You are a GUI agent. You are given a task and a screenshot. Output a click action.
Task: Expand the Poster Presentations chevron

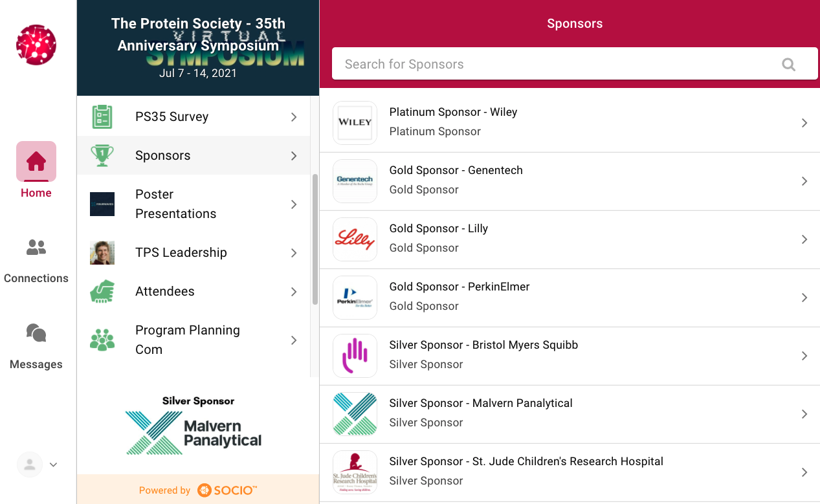[x=294, y=204]
